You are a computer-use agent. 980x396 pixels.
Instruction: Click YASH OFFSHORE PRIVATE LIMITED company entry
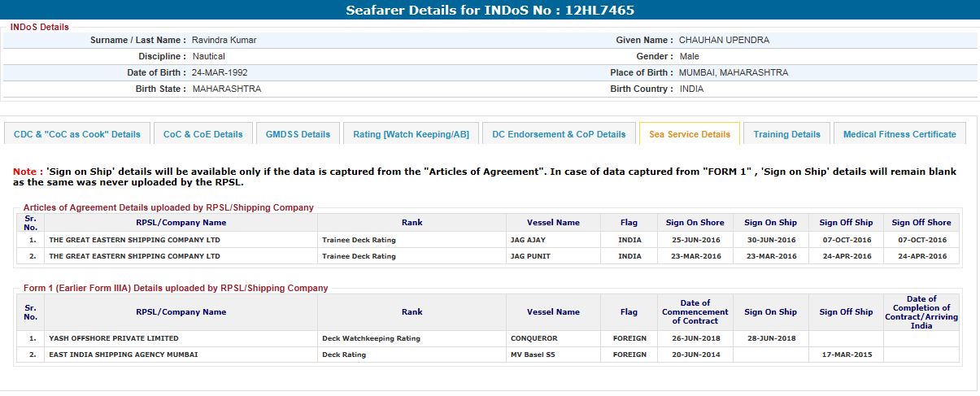(114, 338)
